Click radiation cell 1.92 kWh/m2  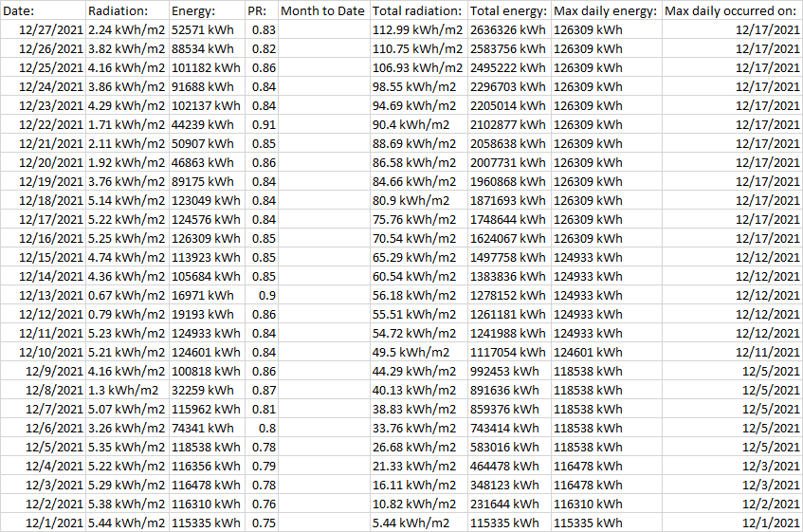pos(127,162)
